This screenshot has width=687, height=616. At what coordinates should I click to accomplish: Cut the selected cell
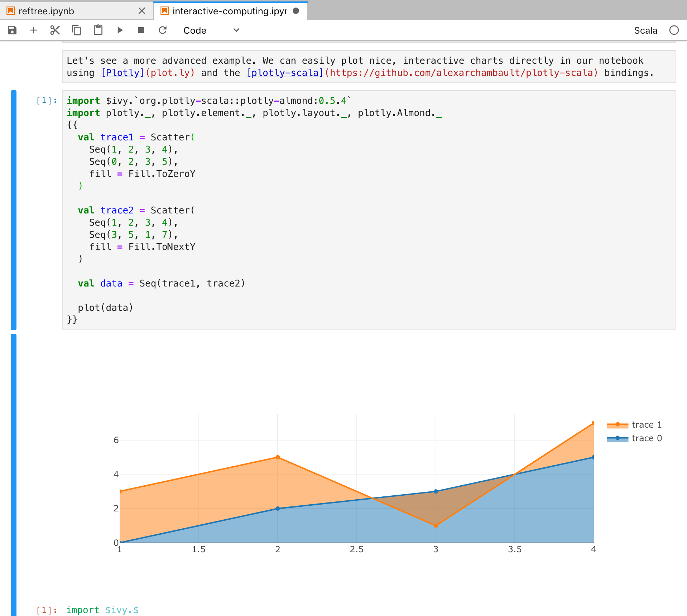tap(55, 30)
